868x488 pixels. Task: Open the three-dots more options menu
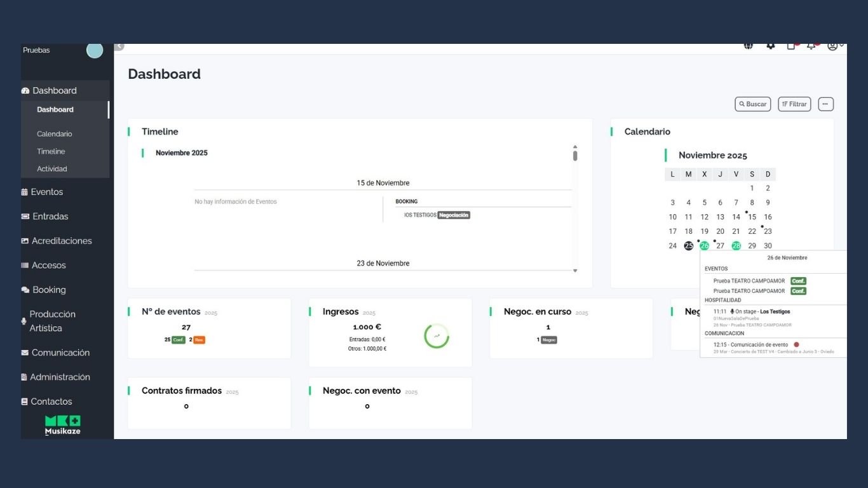click(x=825, y=104)
